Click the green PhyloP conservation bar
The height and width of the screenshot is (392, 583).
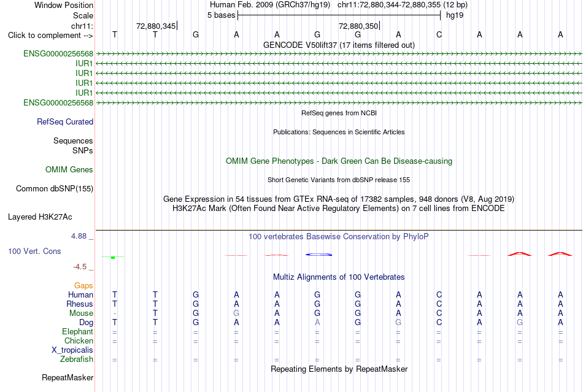pos(113,257)
